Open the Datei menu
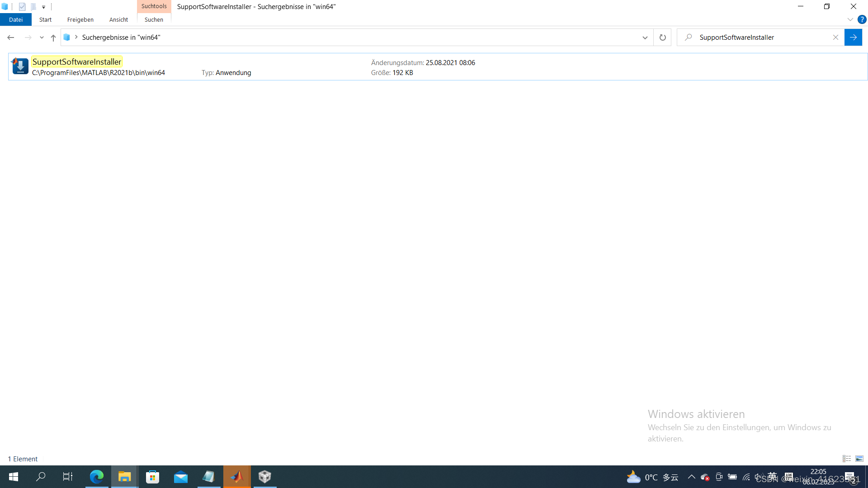 [x=16, y=19]
